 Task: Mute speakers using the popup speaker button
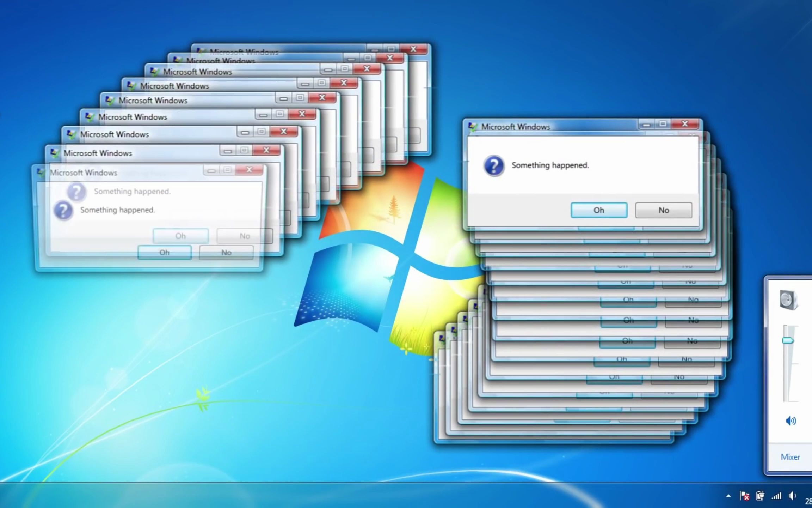(791, 421)
